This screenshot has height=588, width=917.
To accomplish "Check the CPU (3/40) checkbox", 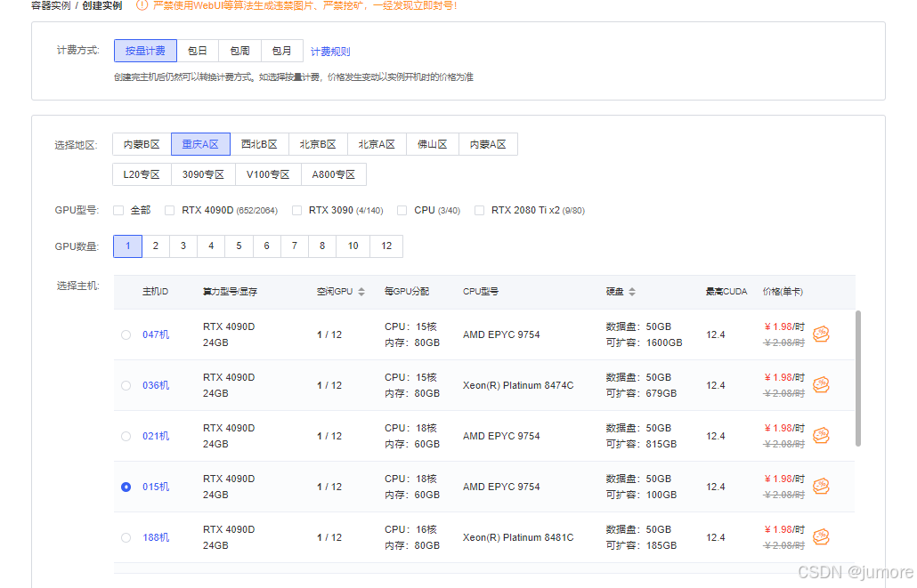I will (402, 211).
